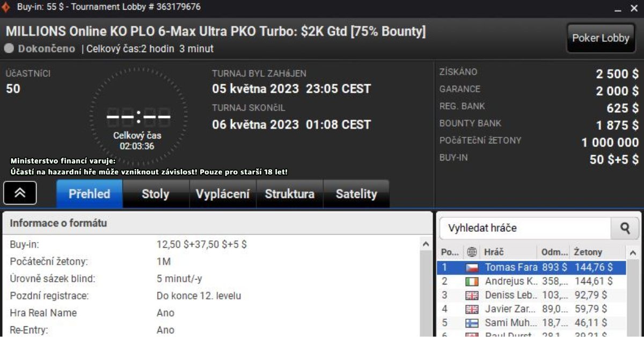Click BOUNTY BANK amount 1 875 $
This screenshot has height=337, width=644.
pos(618,126)
